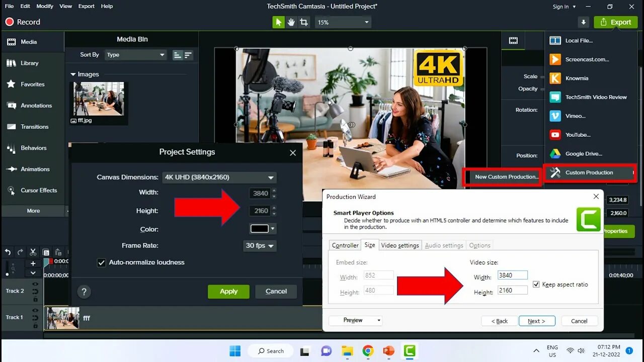This screenshot has height=362, width=644.
Task: Choose Local File export option
Action: point(590,41)
